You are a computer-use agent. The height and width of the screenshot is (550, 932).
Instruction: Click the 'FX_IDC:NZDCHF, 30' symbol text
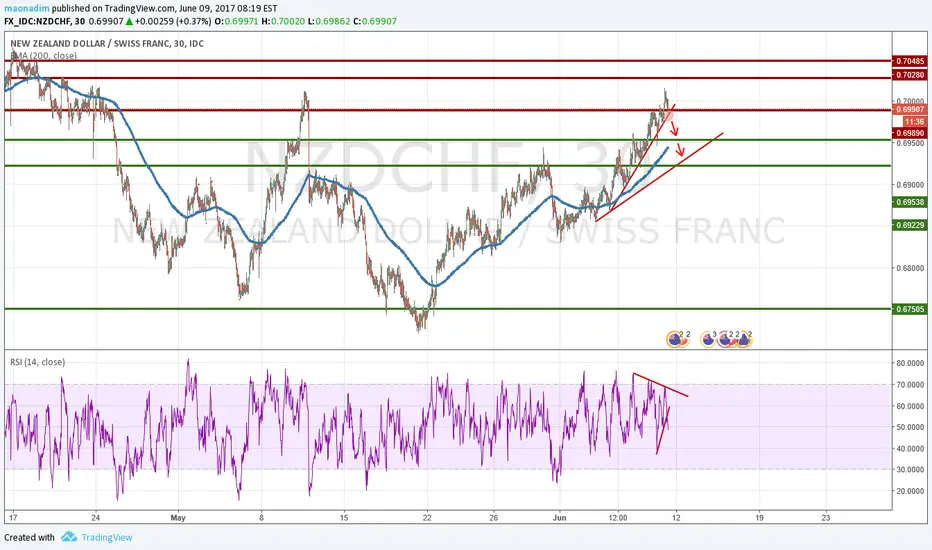coord(45,21)
